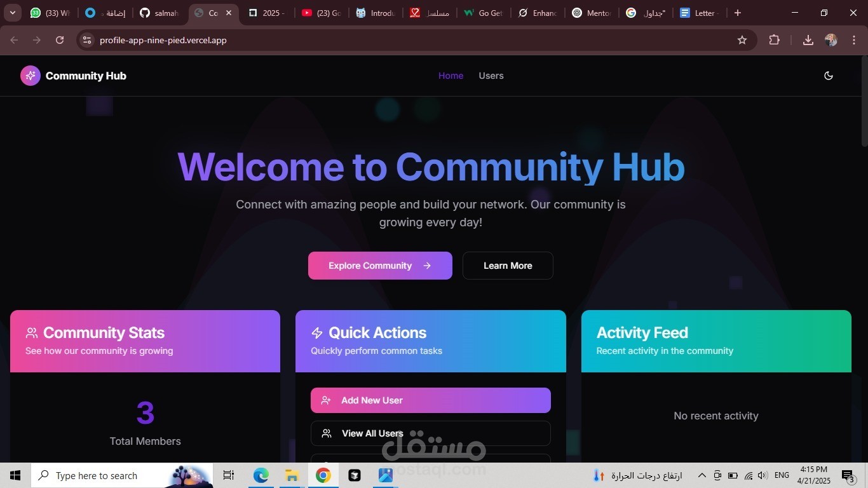Open the Windows Start menu
The width and height of the screenshot is (868, 488).
pyautogui.click(x=15, y=475)
